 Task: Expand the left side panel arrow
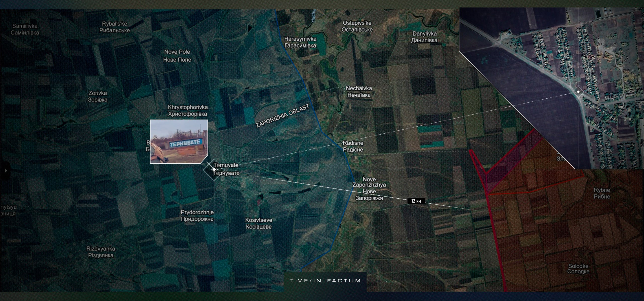[x=6, y=170]
